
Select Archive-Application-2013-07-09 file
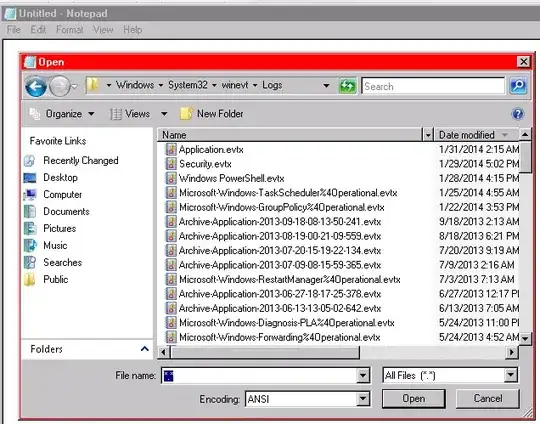pos(273,265)
